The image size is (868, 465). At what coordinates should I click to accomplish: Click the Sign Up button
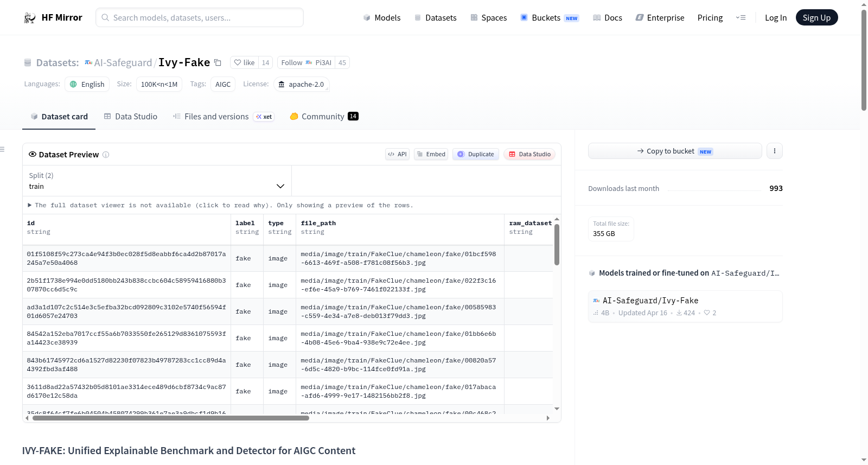coord(816,17)
